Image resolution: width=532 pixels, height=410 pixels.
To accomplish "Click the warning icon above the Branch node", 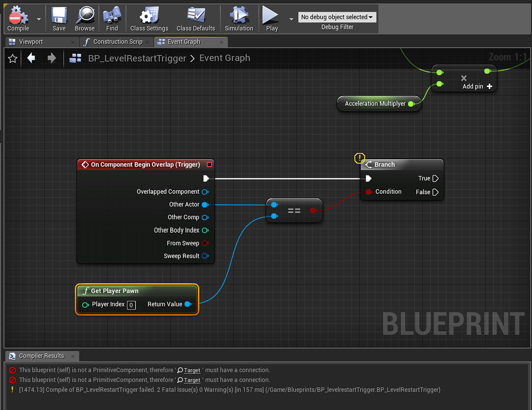I will (360, 158).
